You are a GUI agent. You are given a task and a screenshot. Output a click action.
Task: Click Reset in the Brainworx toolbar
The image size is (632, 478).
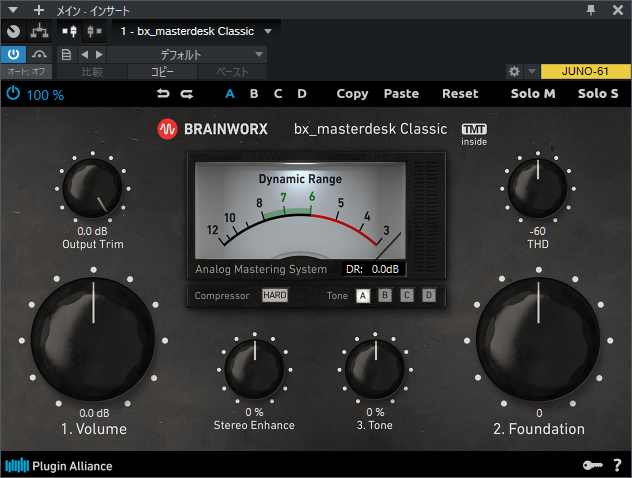click(x=460, y=94)
